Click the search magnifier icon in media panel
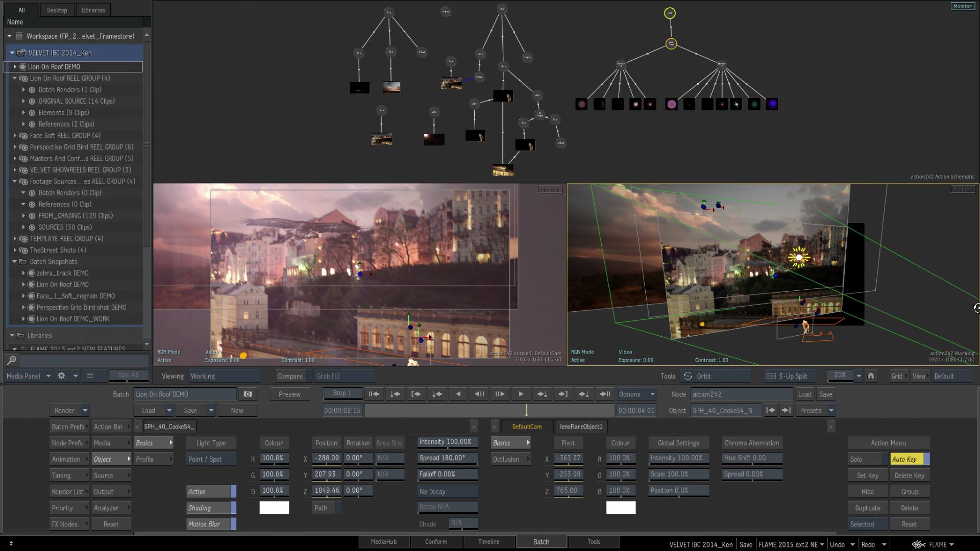980x551 pixels. pyautogui.click(x=12, y=360)
